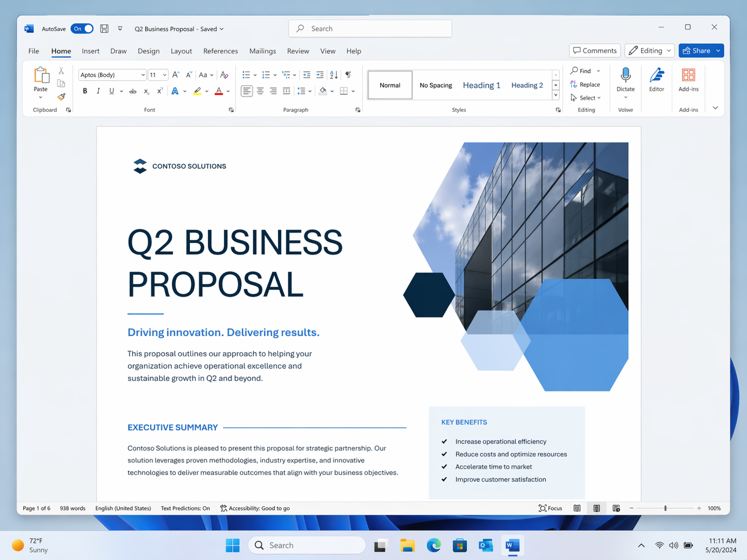Increase paragraph indent
The height and width of the screenshot is (560, 747).
[x=320, y=75]
